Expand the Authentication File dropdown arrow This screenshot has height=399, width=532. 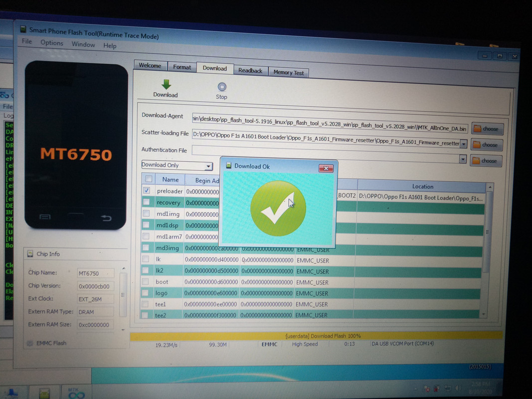click(463, 159)
